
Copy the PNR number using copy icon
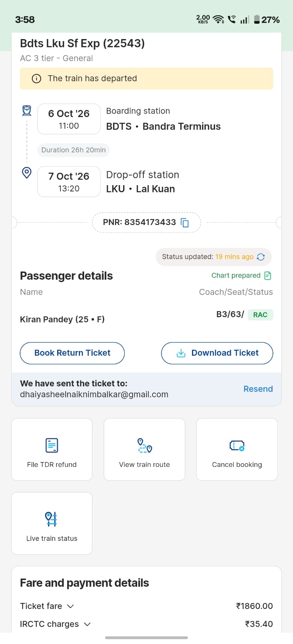coord(185,223)
